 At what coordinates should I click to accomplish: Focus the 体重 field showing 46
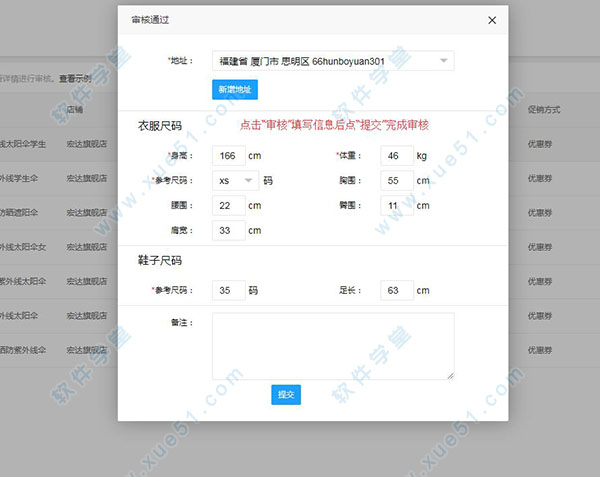397,156
